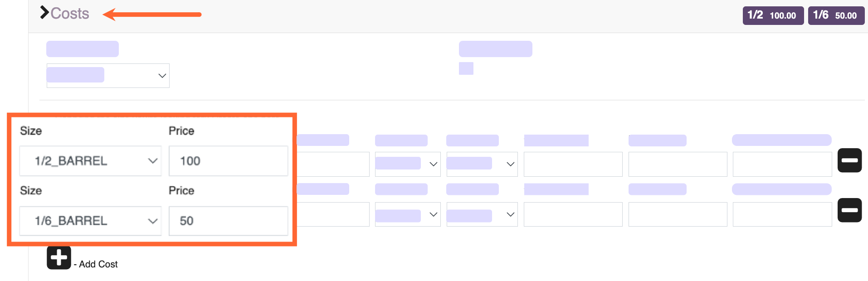
Task: Remove the 1/6_BARREL cost row
Action: pos(849,210)
